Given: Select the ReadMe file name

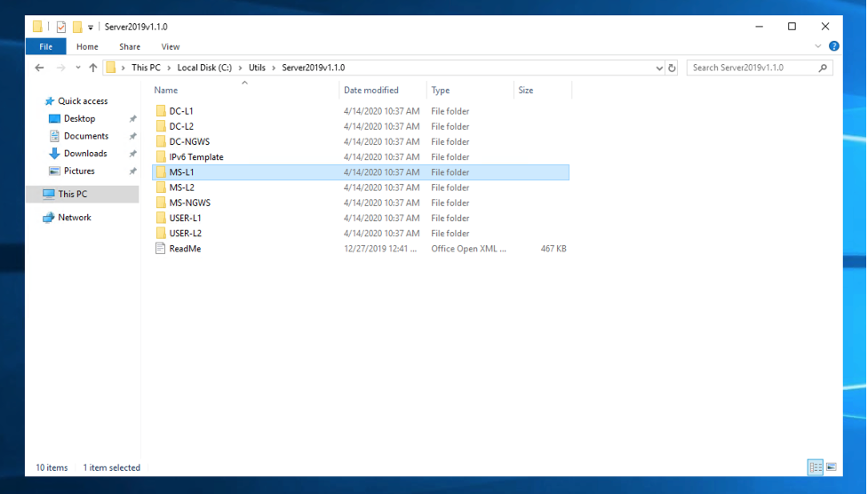Looking at the screenshot, I should [185, 249].
